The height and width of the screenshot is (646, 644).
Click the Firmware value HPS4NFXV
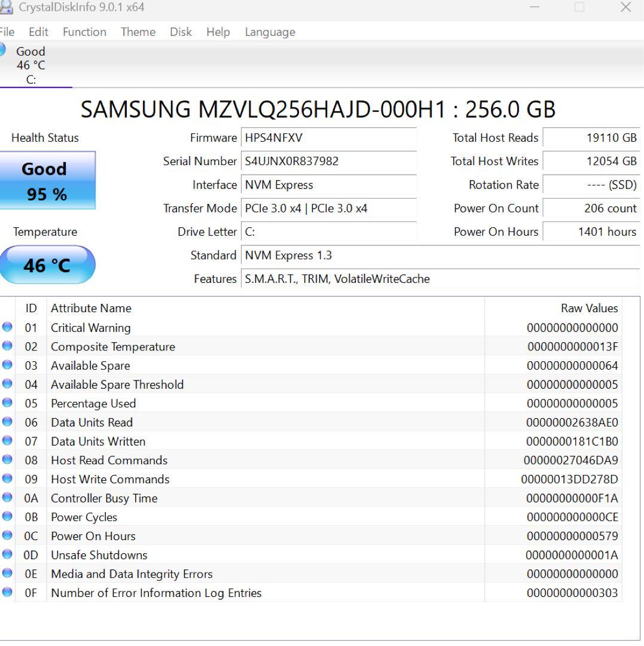tap(329, 138)
